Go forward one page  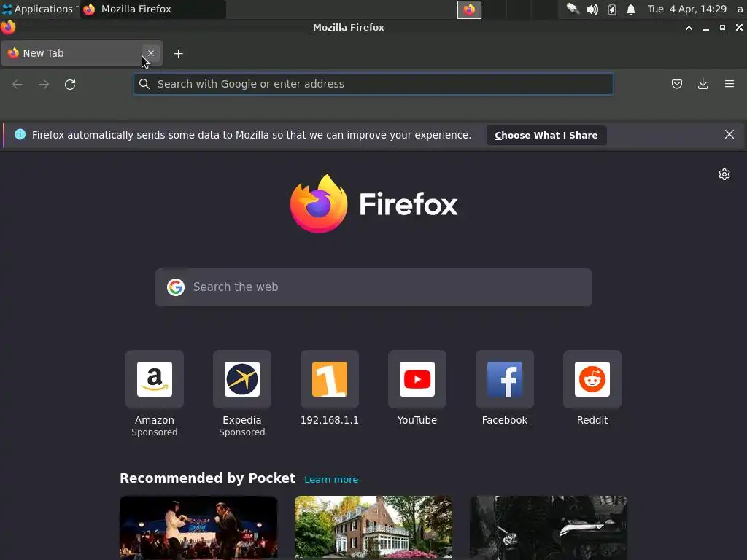tap(44, 85)
